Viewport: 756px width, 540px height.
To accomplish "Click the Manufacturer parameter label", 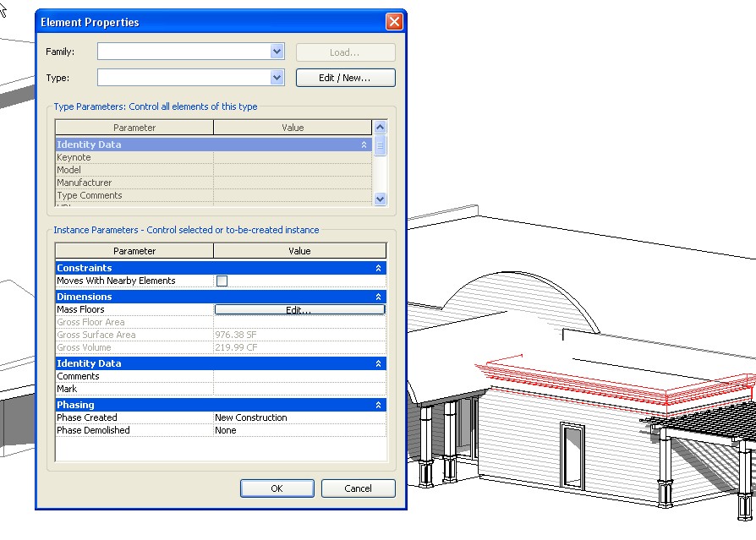I will (84, 183).
